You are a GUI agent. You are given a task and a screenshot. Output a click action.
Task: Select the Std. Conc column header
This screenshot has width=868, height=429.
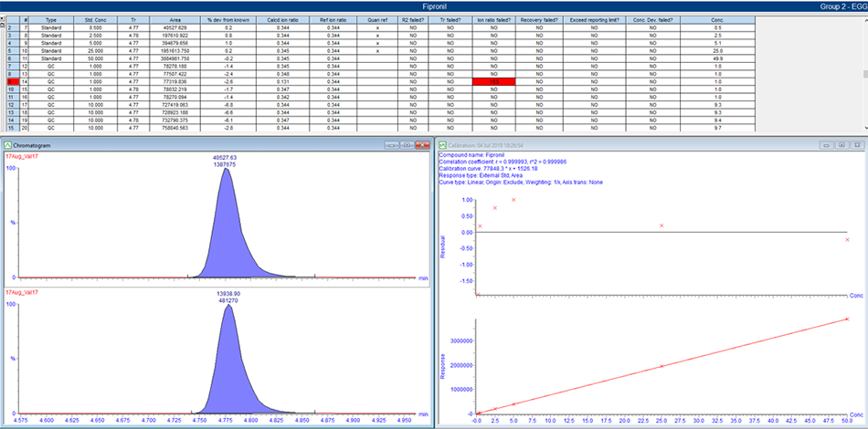pos(94,18)
